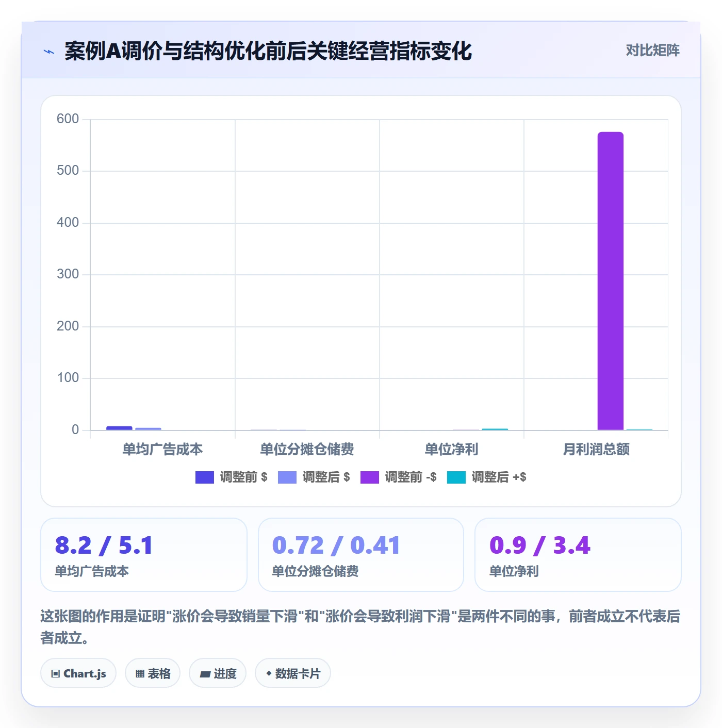
Task: Click the 数据卡片 tag chip
Action: tap(293, 673)
